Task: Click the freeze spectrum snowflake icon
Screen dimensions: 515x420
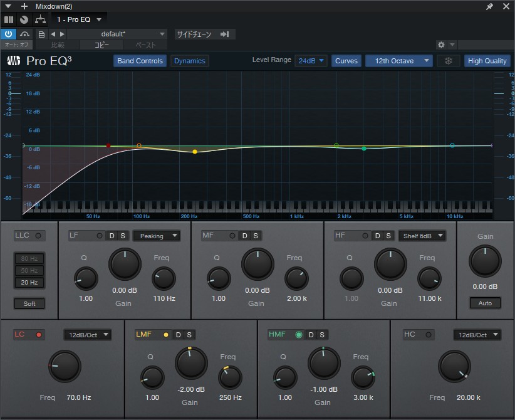Action: pos(449,61)
